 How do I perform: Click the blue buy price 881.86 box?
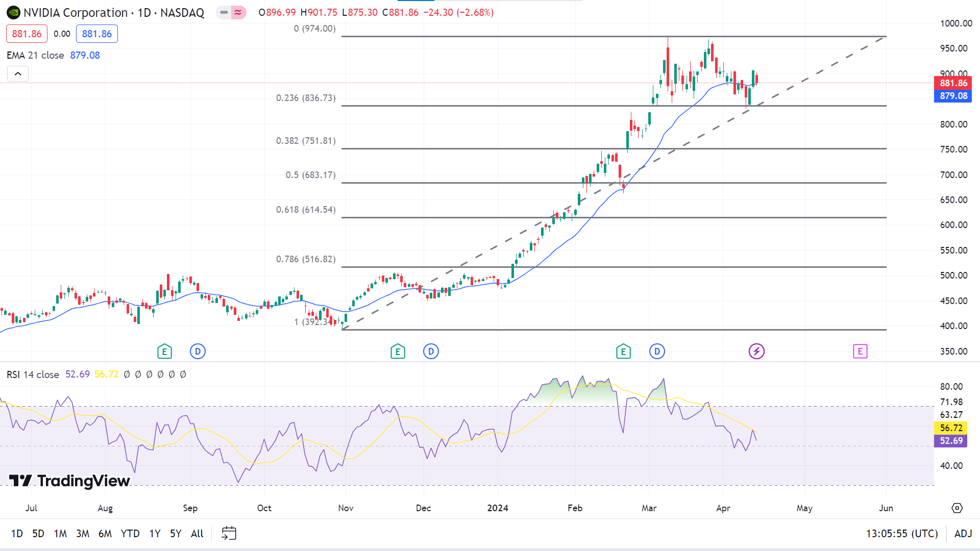pyautogui.click(x=97, y=34)
